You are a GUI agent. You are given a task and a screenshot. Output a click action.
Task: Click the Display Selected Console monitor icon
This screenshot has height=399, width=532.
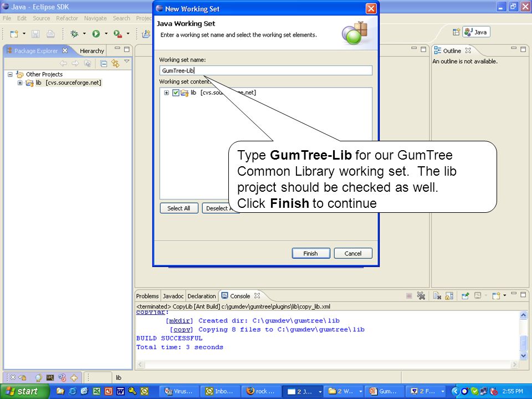[478, 296]
